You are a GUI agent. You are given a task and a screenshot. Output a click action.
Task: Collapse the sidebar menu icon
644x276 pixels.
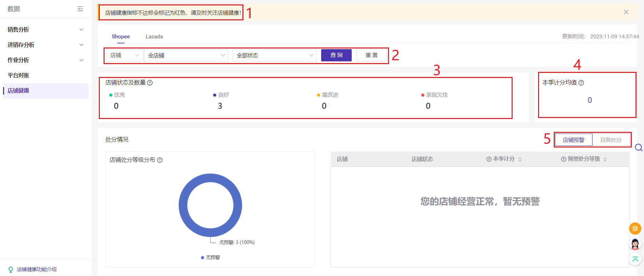(x=80, y=9)
